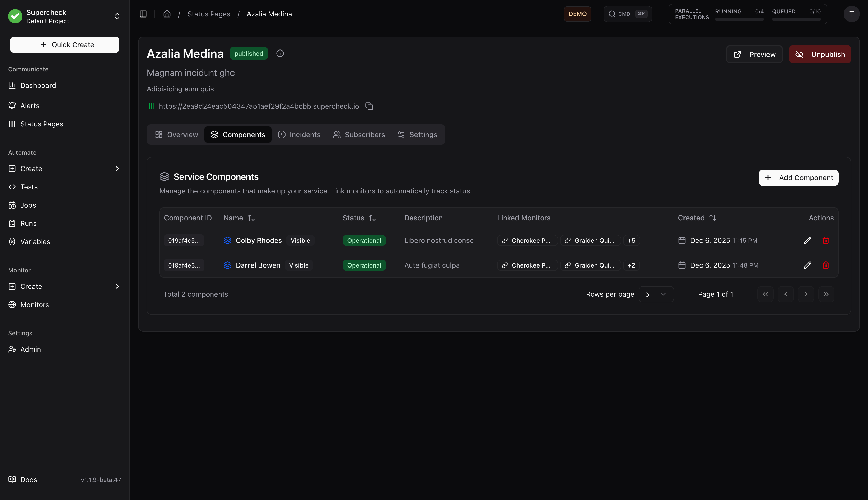Open the info tooltip next to published badge

click(280, 53)
